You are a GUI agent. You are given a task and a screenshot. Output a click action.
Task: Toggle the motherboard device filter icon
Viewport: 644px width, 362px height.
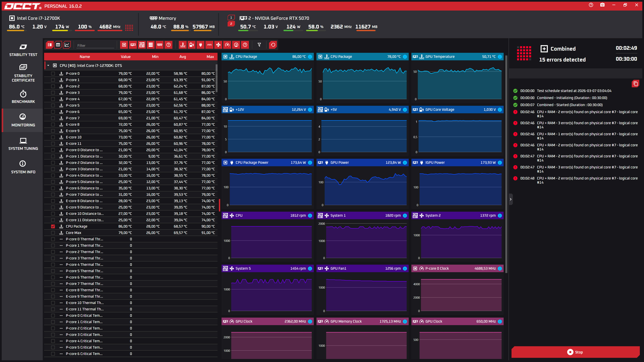pos(142,45)
